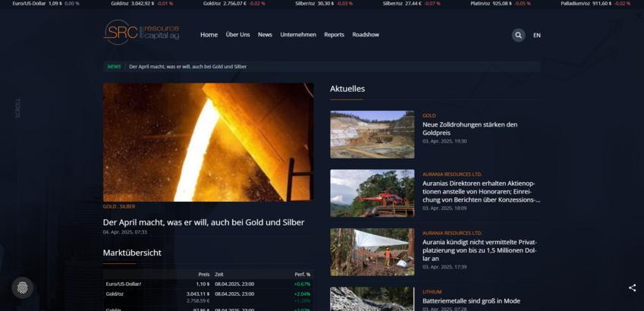Click the Gold/oz row in Marktübersicht table
This screenshot has width=644, height=311.
tap(209, 297)
